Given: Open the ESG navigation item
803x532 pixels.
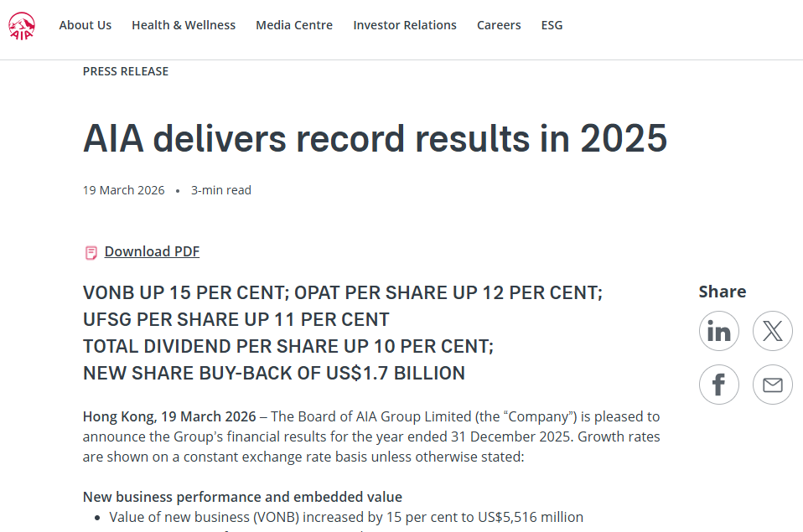Looking at the screenshot, I should coord(552,25).
